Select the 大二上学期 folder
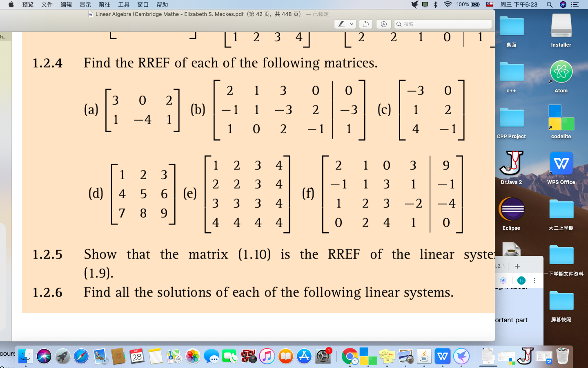 [x=561, y=214]
